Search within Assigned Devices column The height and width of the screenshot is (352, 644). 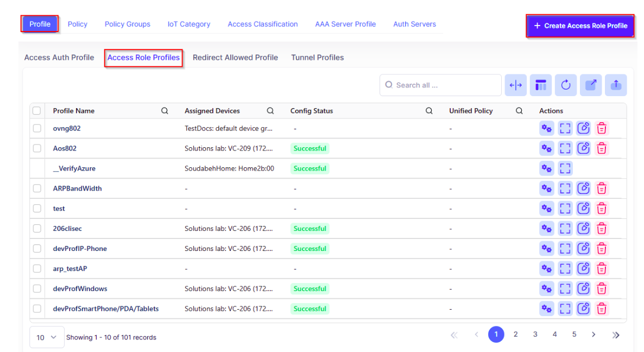pos(270,111)
